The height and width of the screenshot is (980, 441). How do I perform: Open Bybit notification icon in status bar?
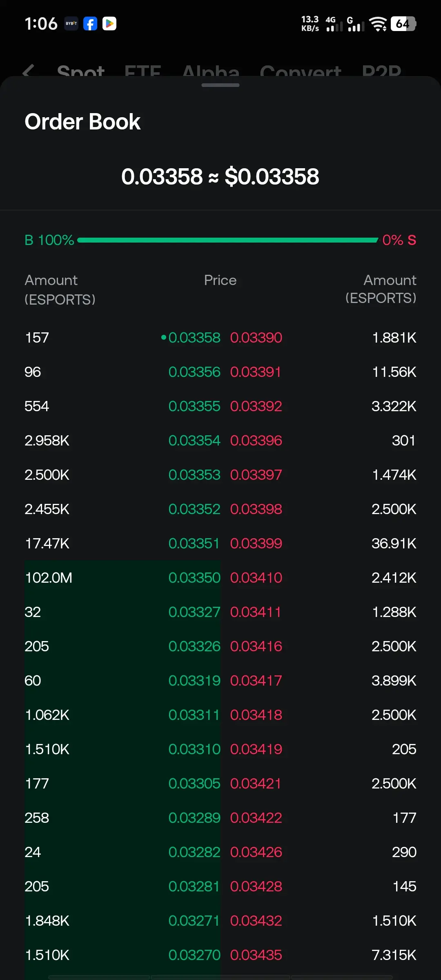(x=71, y=24)
